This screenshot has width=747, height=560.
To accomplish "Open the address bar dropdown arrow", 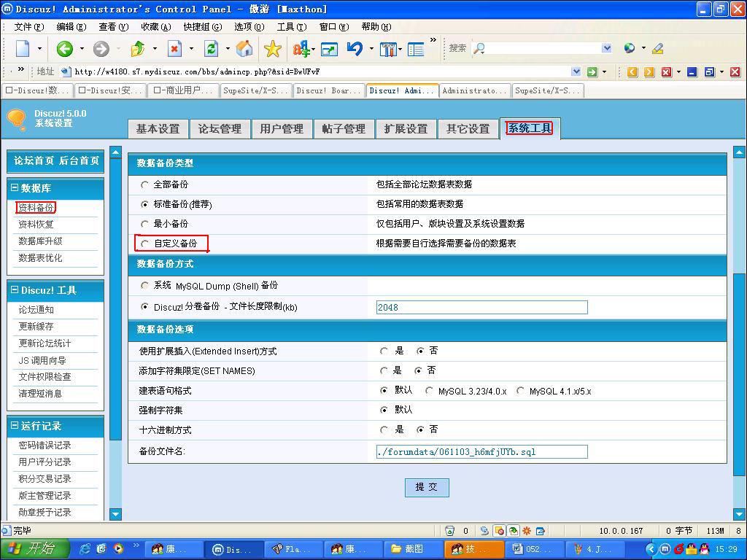I will [x=576, y=71].
